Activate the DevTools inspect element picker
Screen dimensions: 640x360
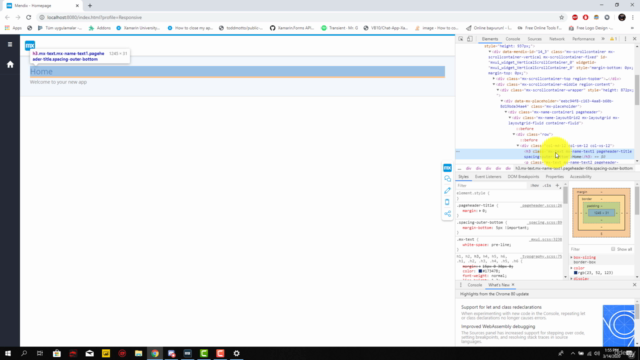point(461,39)
